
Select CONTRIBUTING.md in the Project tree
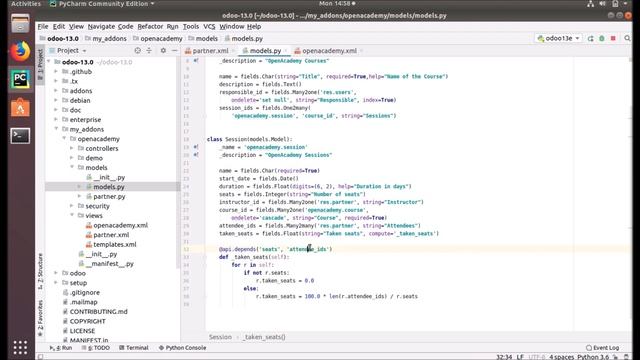pyautogui.click(x=98, y=312)
